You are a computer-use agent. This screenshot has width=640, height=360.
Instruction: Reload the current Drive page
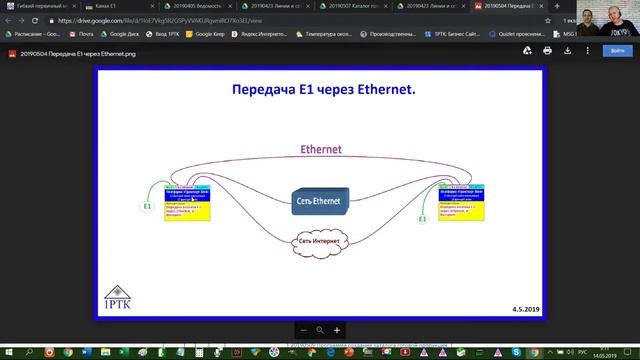[35, 20]
